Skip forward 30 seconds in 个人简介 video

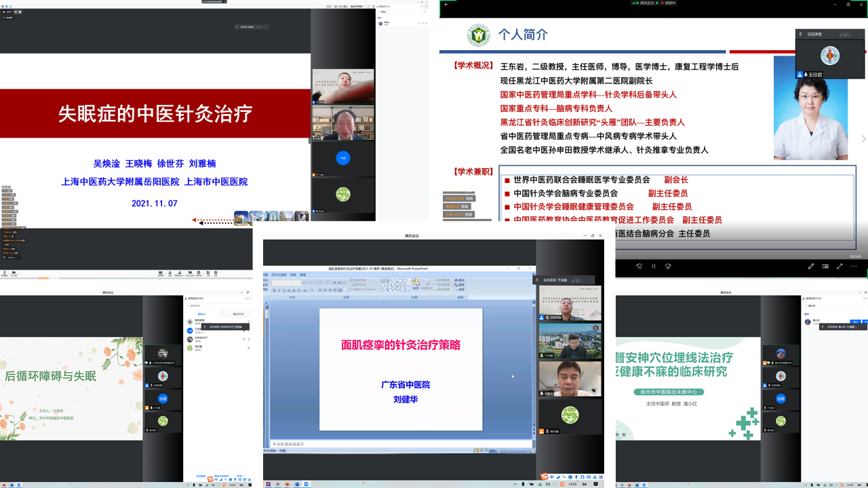[668, 266]
